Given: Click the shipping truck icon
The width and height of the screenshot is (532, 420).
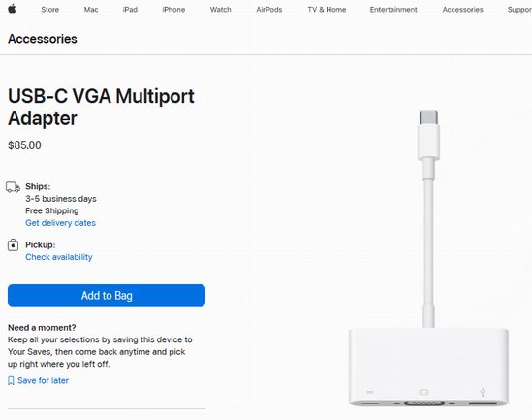Looking at the screenshot, I should [13, 187].
